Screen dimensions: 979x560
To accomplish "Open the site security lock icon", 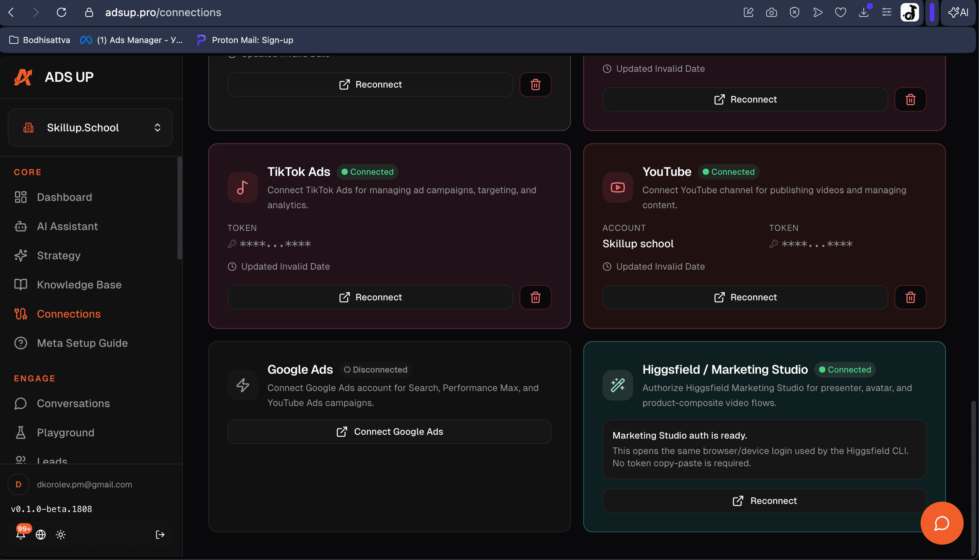I will tap(89, 12).
